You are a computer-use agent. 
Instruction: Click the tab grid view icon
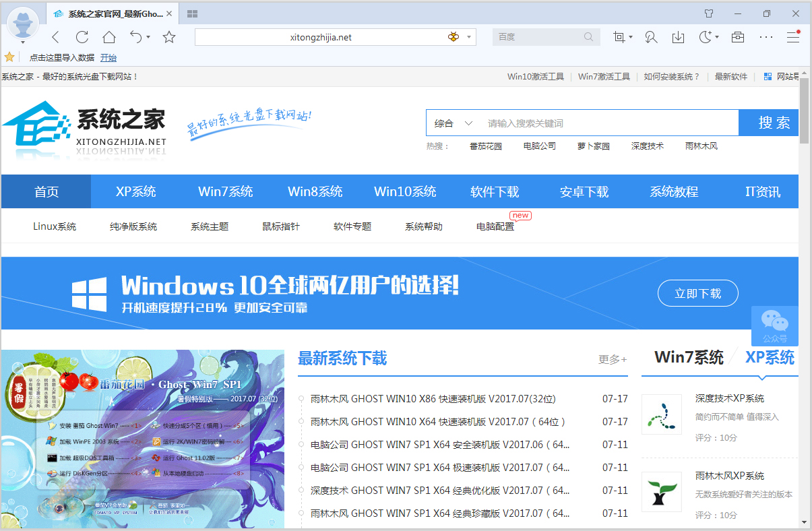tap(192, 13)
